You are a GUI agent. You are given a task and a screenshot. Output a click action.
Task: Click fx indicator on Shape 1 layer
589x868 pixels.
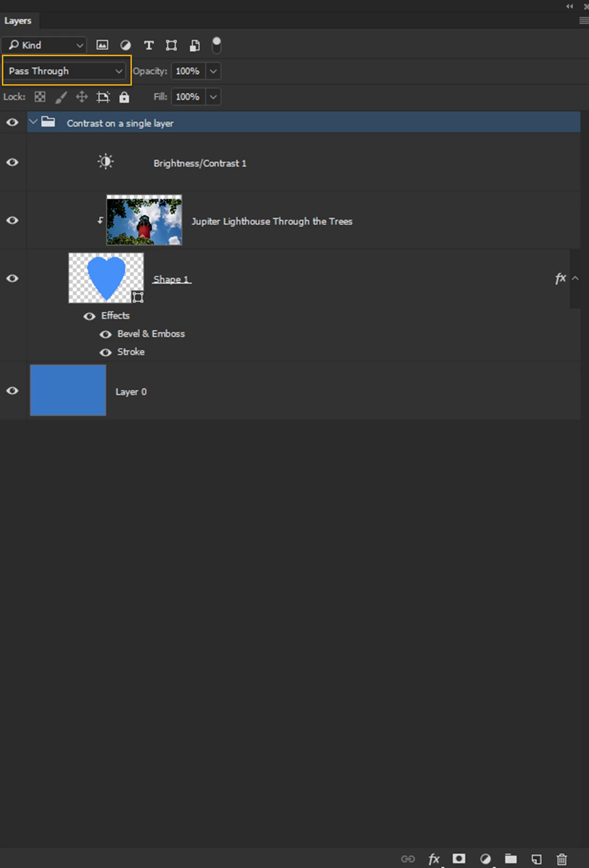coord(560,278)
